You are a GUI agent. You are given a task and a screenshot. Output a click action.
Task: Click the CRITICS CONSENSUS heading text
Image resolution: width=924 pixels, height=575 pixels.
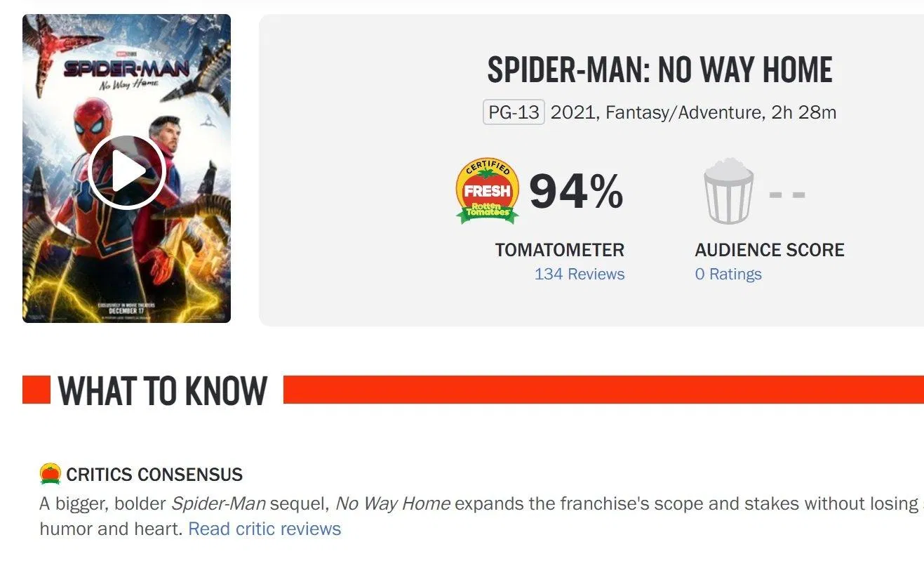pyautogui.click(x=154, y=475)
